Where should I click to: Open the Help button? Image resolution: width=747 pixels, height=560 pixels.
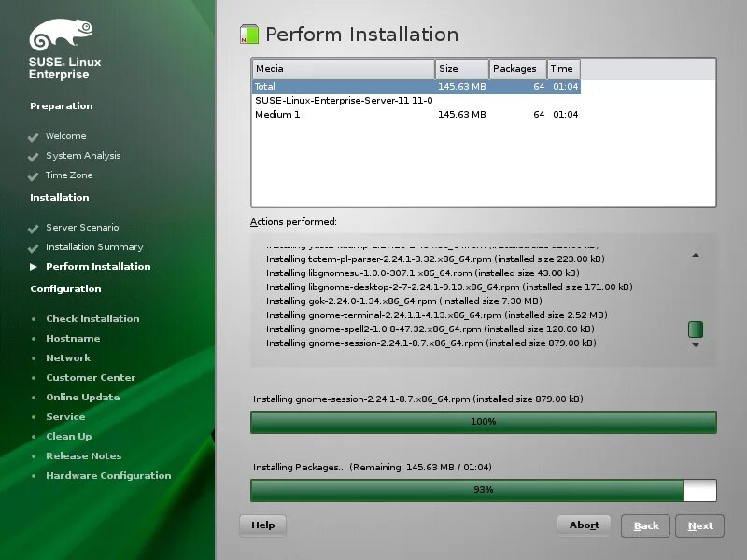(x=263, y=525)
